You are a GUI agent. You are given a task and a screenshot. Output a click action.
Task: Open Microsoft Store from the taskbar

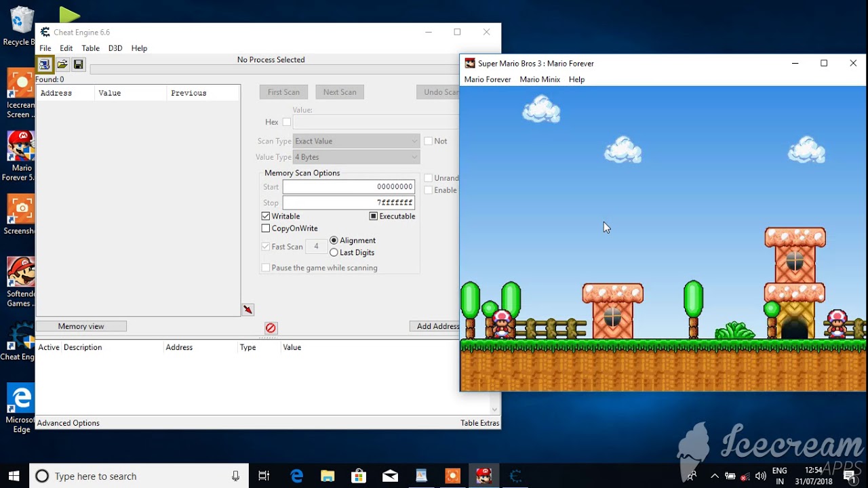click(x=359, y=476)
